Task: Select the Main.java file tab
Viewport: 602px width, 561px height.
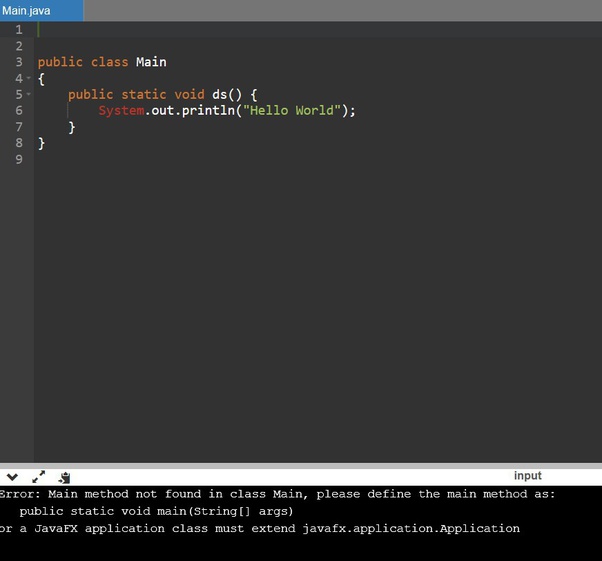Action: (x=41, y=10)
